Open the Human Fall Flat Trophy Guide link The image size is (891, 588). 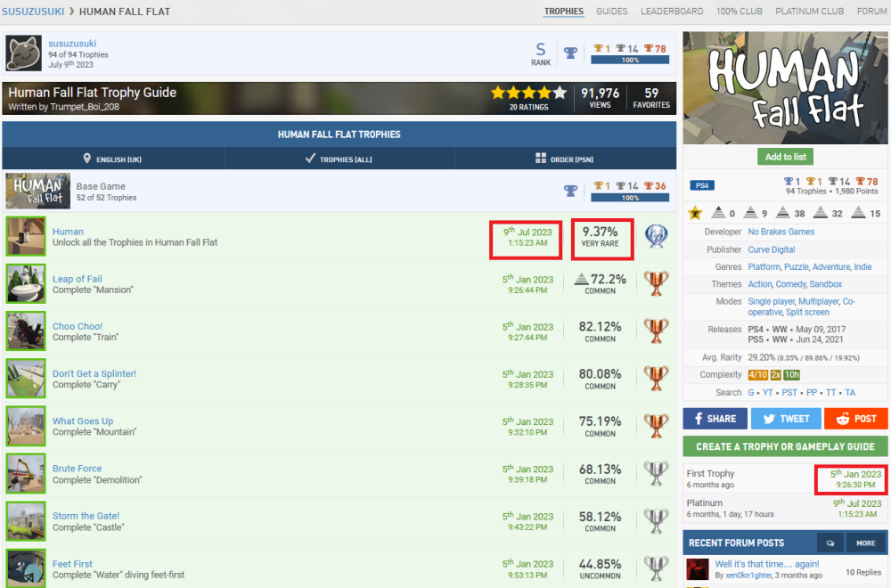[x=93, y=93]
